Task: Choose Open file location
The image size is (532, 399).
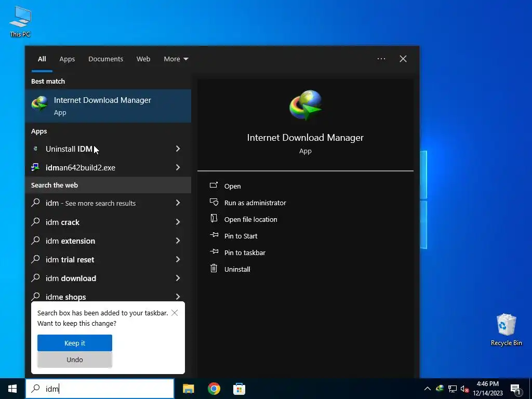Action: coord(251,219)
